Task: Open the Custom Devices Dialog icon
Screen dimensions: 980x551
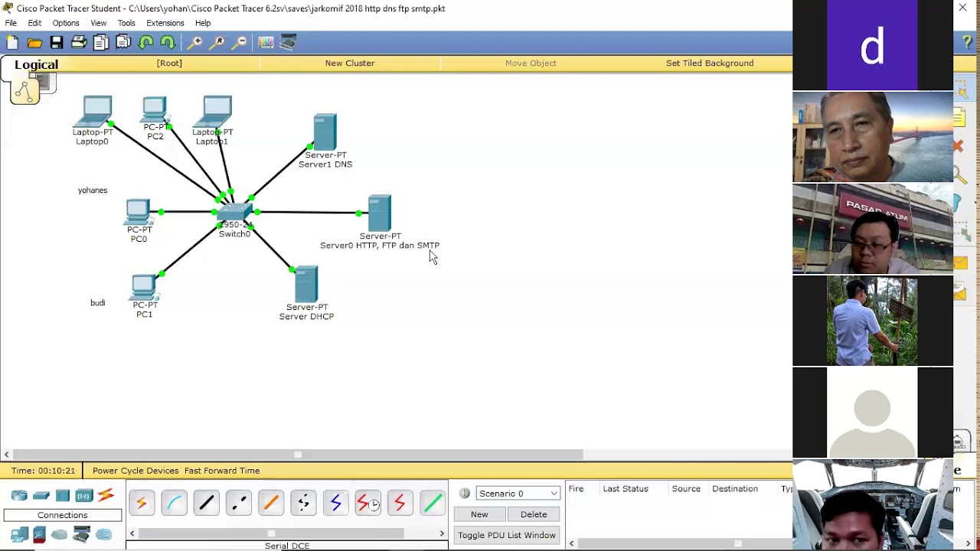Action: pyautogui.click(x=288, y=43)
